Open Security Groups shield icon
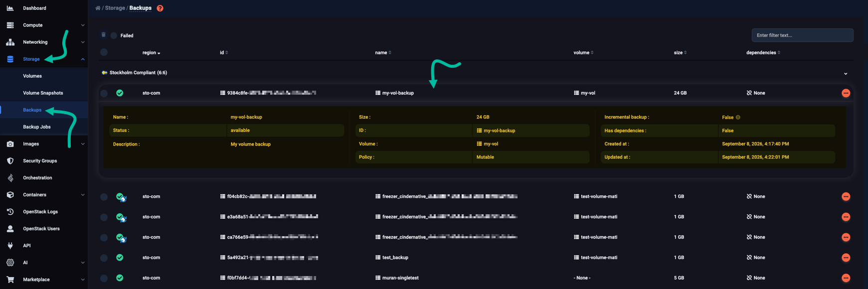Screen dimensions: 868x289 [x=10, y=161]
